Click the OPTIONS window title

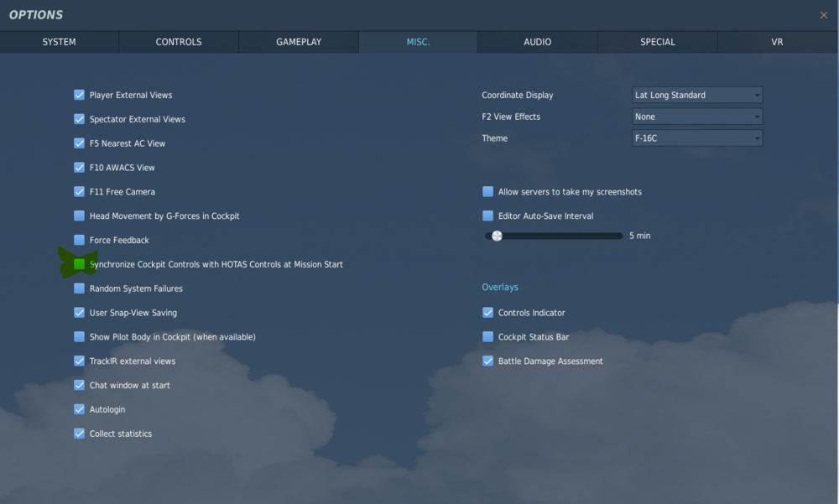click(x=36, y=15)
